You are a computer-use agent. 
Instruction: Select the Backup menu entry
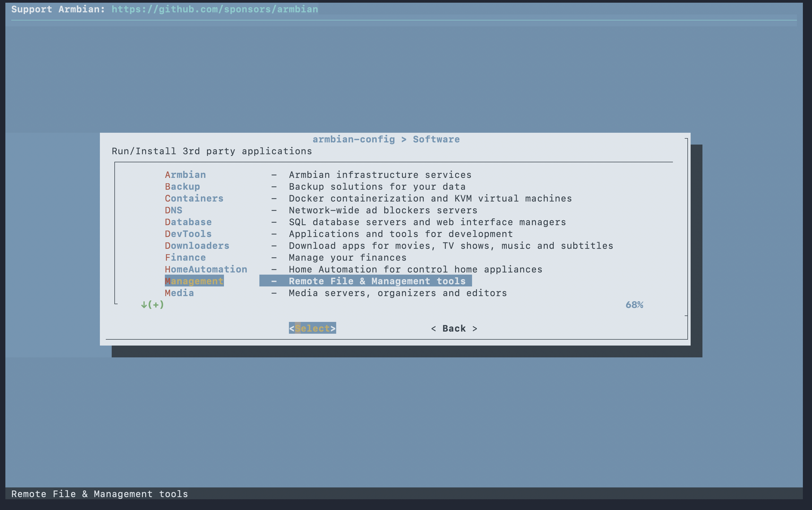[182, 186]
